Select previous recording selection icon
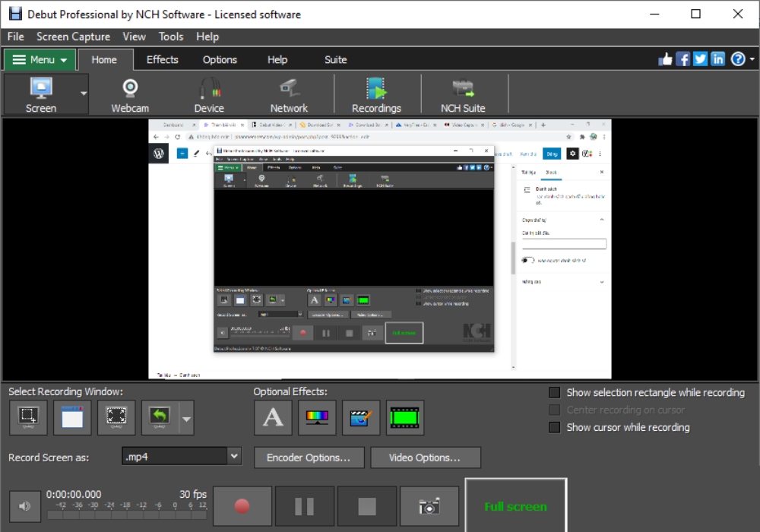This screenshot has width=760, height=532. click(160, 417)
